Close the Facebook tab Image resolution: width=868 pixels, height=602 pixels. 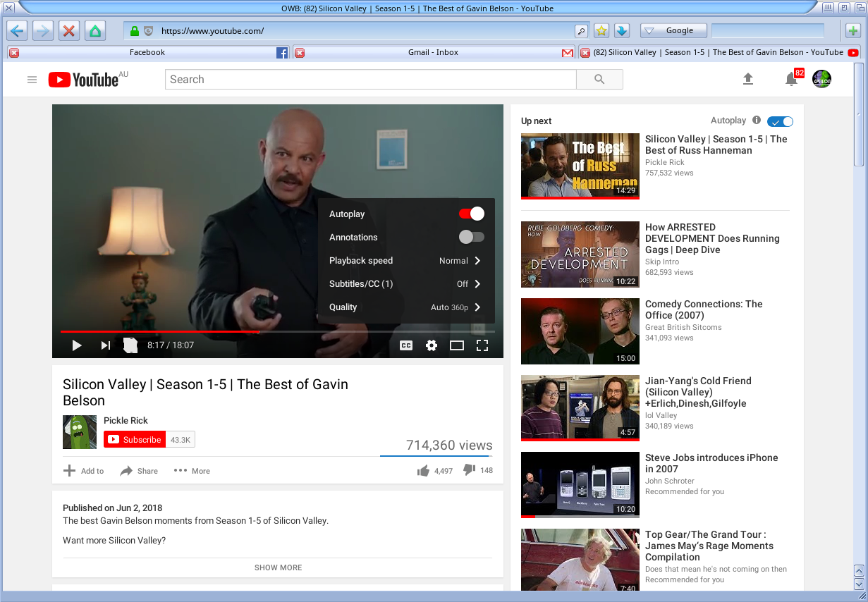click(14, 53)
